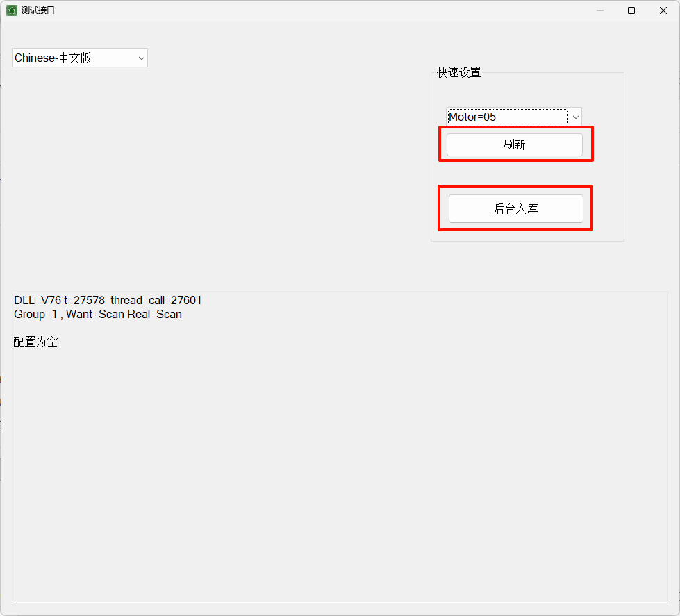Click blank space inside 快速设置 panel below 后台入库
The width and height of the screenshot is (680, 616).
click(527, 235)
